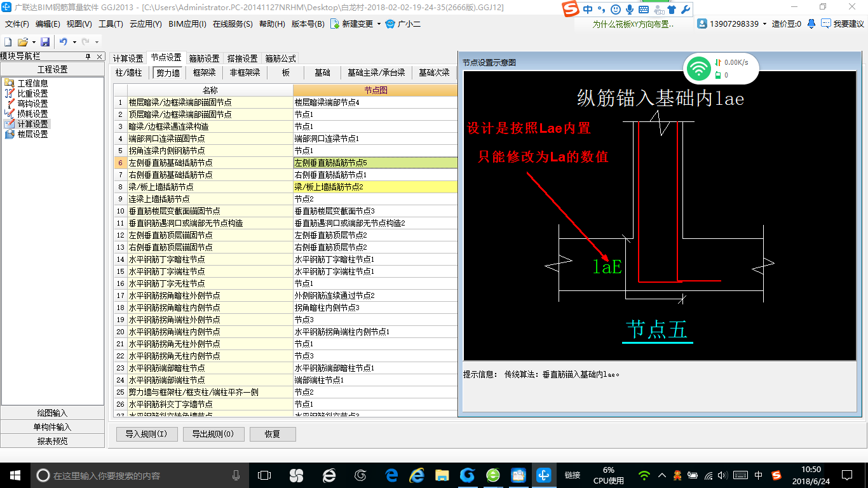The height and width of the screenshot is (488, 868).
Task: Click the Undo arrow icon
Action: pyautogui.click(x=63, y=42)
